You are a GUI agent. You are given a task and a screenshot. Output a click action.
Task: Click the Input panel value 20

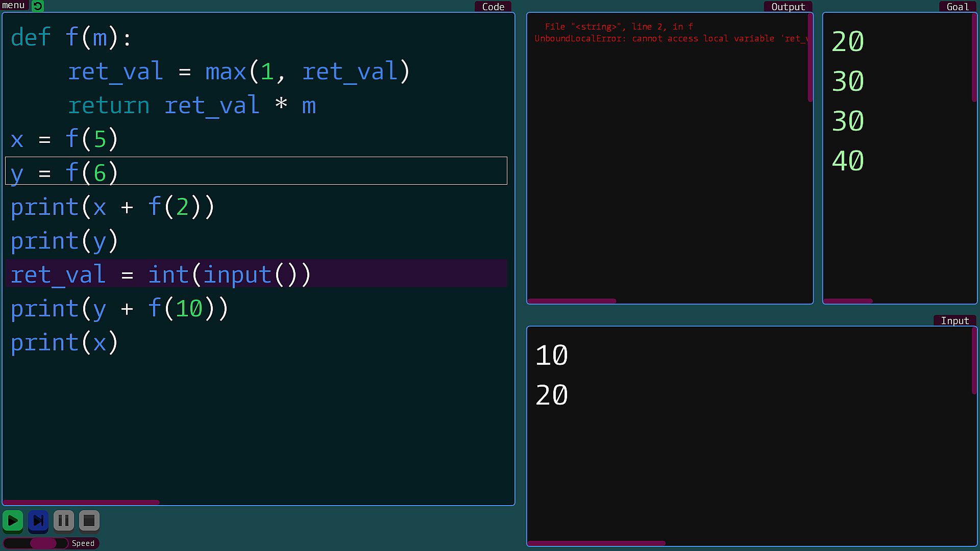pyautogui.click(x=552, y=395)
